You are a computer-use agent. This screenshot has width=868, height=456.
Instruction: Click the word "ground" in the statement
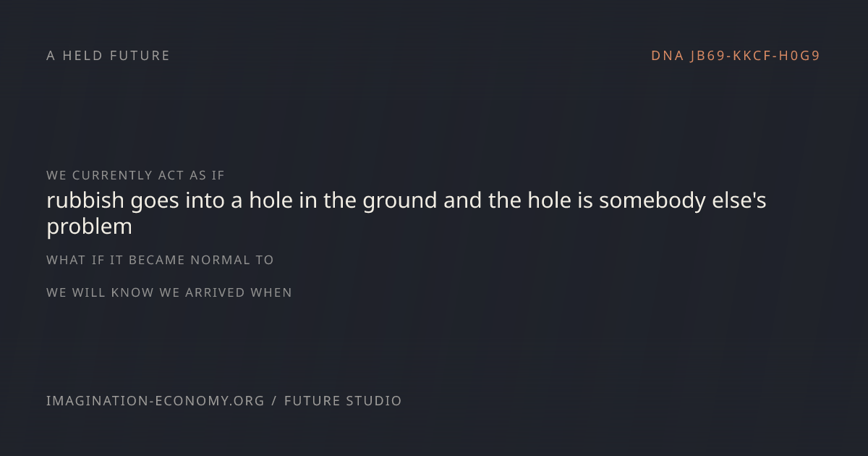pyautogui.click(x=400, y=202)
